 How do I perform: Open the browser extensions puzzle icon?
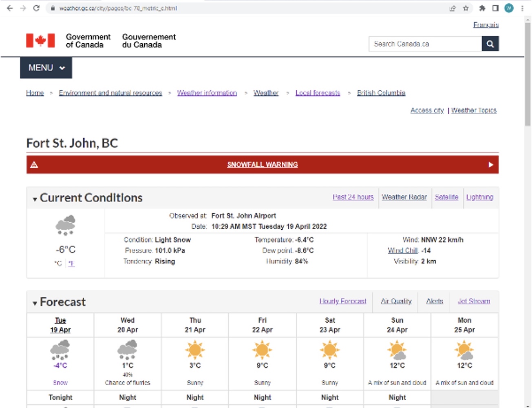(482, 8)
